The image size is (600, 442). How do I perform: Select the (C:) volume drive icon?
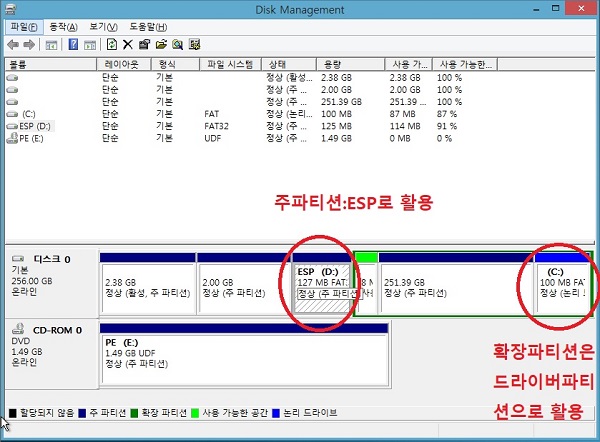pyautogui.click(x=12, y=114)
